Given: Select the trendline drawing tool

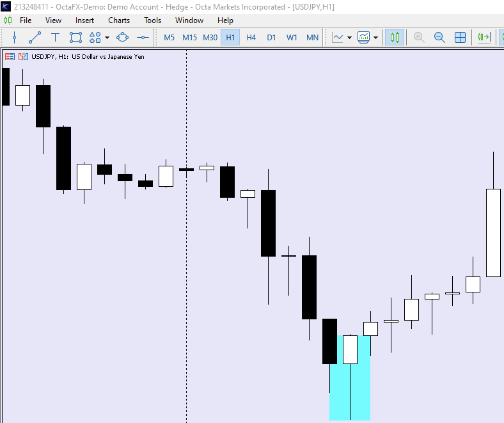Looking at the screenshot, I should tap(35, 38).
